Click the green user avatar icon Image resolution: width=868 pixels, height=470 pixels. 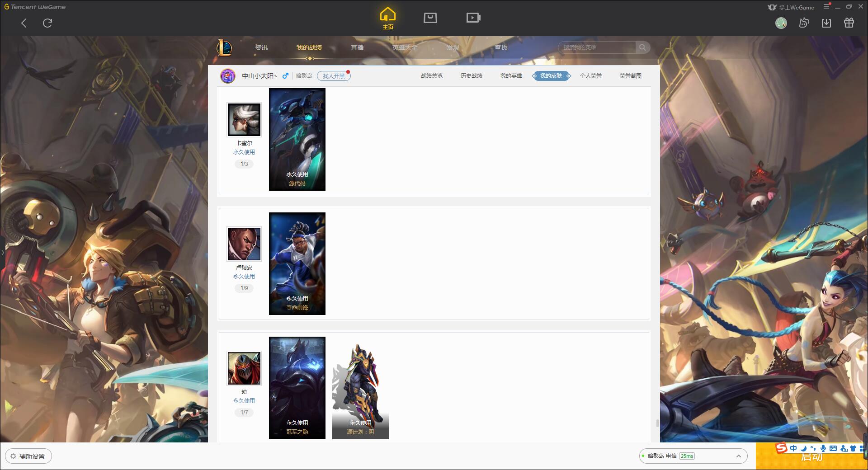point(781,23)
